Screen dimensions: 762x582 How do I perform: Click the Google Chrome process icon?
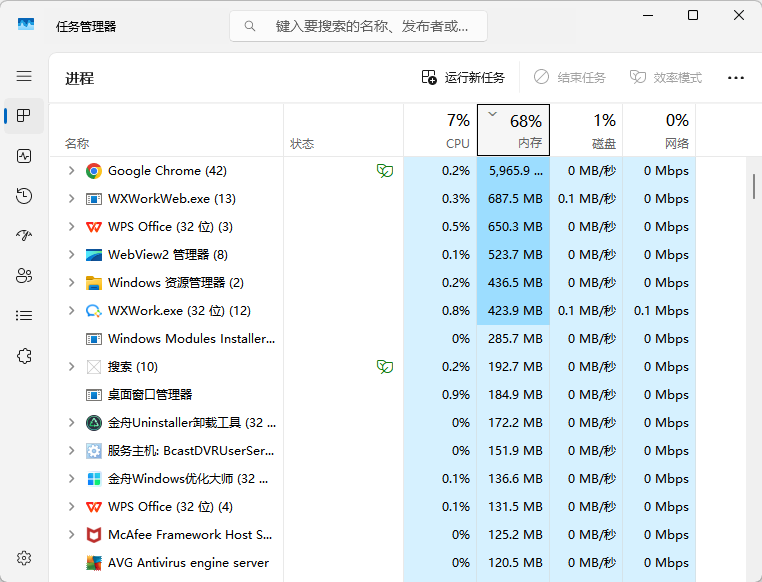click(94, 171)
